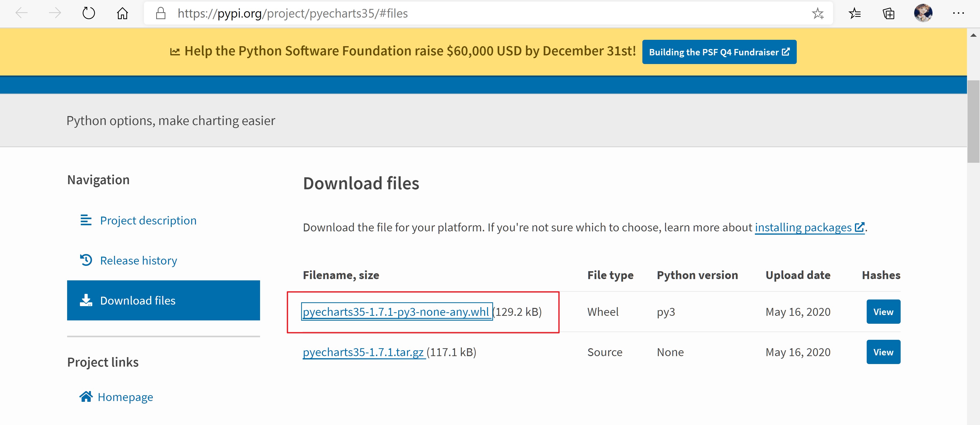Open the Favorites list

tap(855, 13)
